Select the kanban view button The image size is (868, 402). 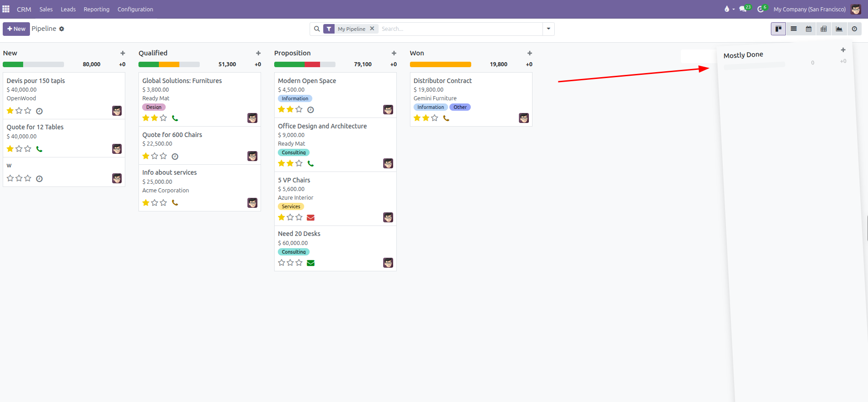778,29
